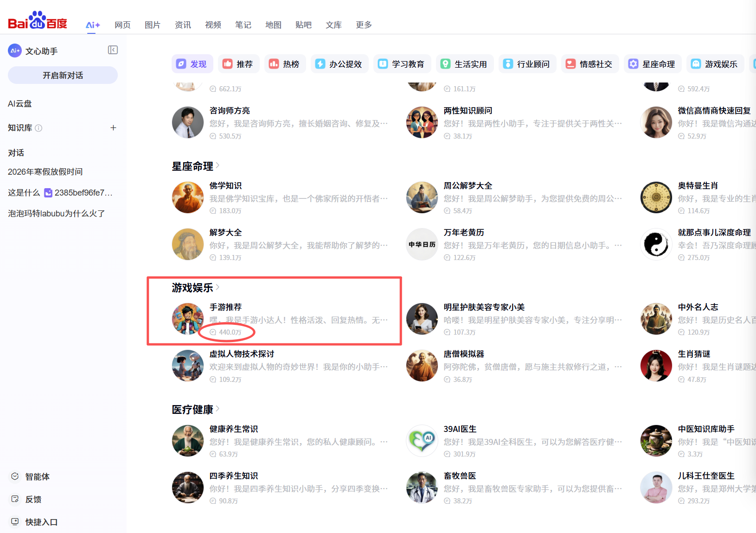
Task: Open the 办公提效 category
Action: [x=340, y=64]
